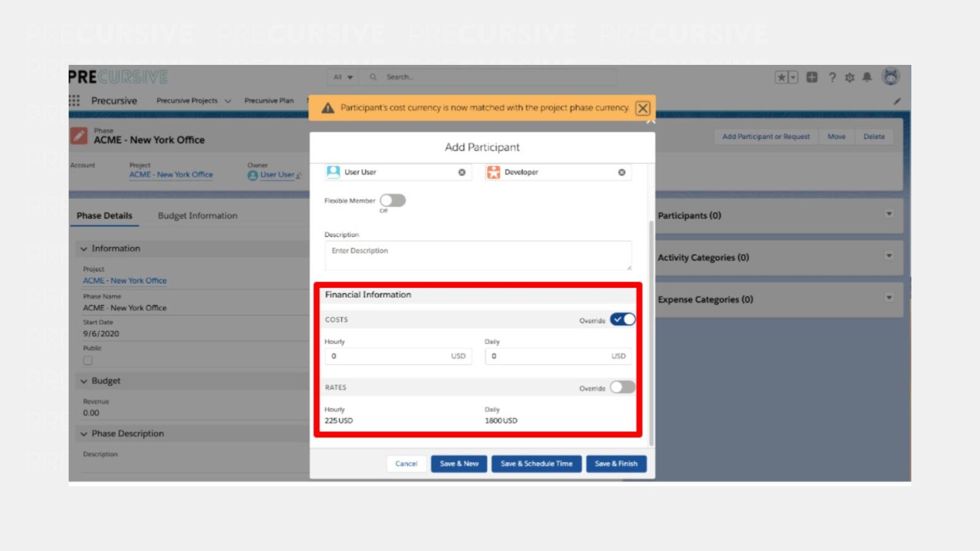
Task: Open the user avatar profile menu
Action: (891, 77)
